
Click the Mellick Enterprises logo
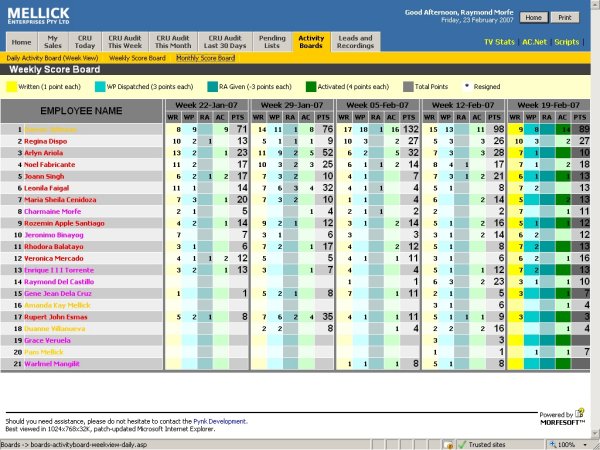[x=38, y=16]
